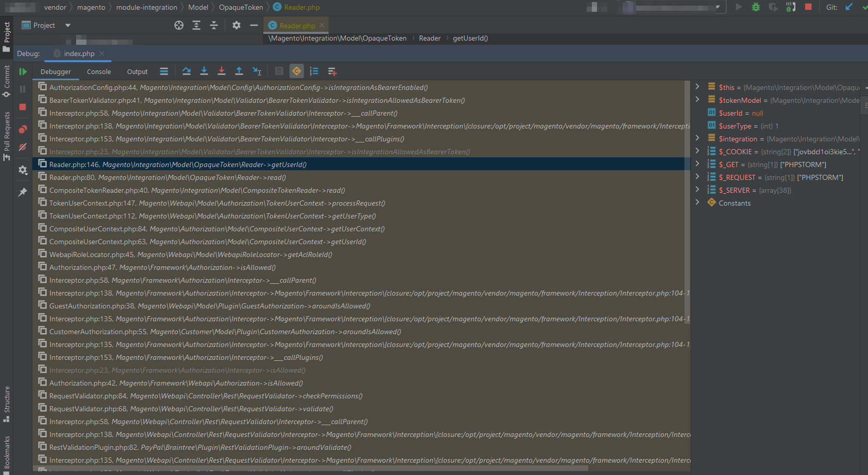Pin the debug tab

pos(23,192)
